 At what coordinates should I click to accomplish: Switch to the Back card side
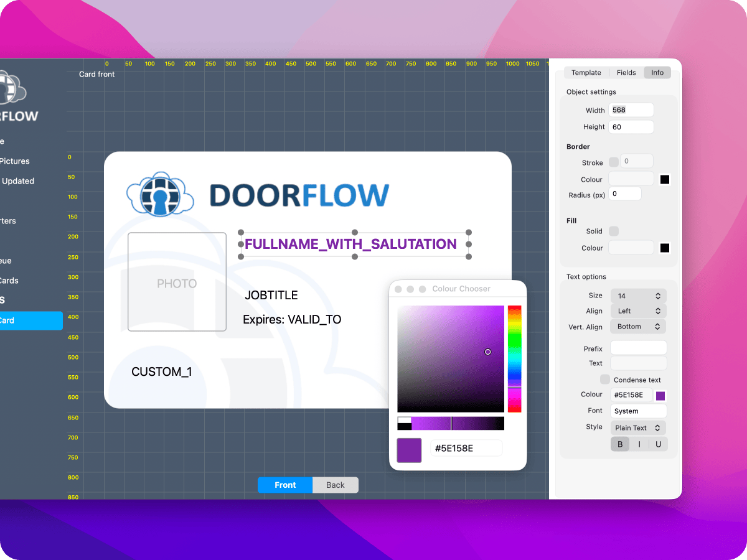336,485
